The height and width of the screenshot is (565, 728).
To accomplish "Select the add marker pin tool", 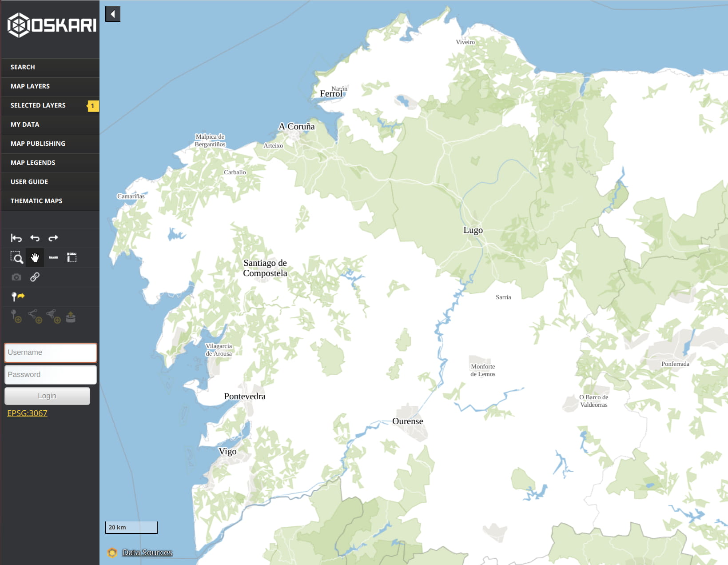I will click(18, 297).
